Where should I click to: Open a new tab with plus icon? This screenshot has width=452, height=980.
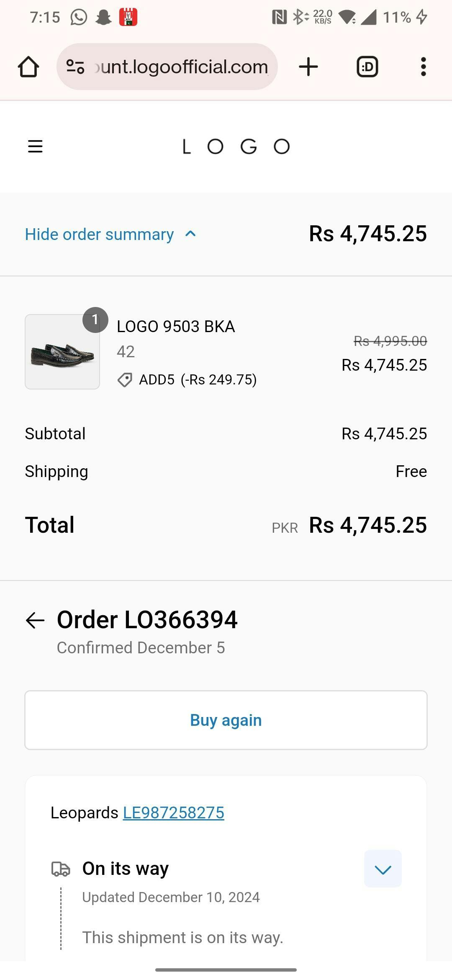pyautogui.click(x=308, y=67)
